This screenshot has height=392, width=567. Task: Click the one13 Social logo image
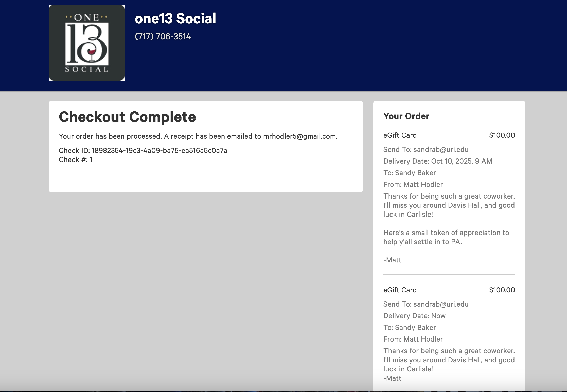point(86,43)
